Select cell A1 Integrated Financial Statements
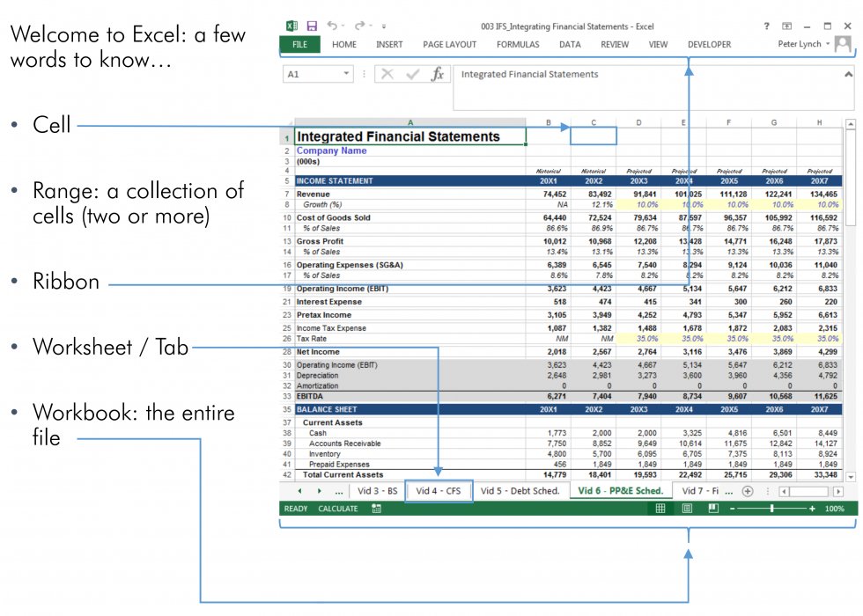This screenshot has width=863, height=616. click(410, 136)
